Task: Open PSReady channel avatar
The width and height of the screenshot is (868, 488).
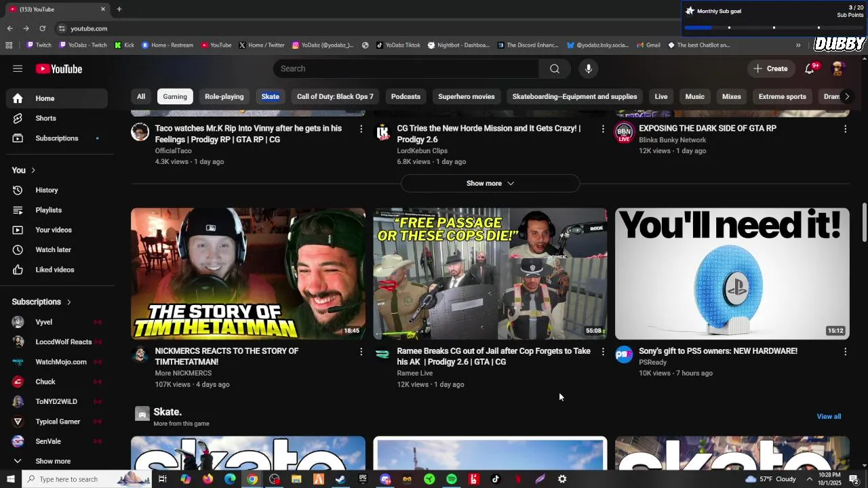Action: (x=624, y=354)
